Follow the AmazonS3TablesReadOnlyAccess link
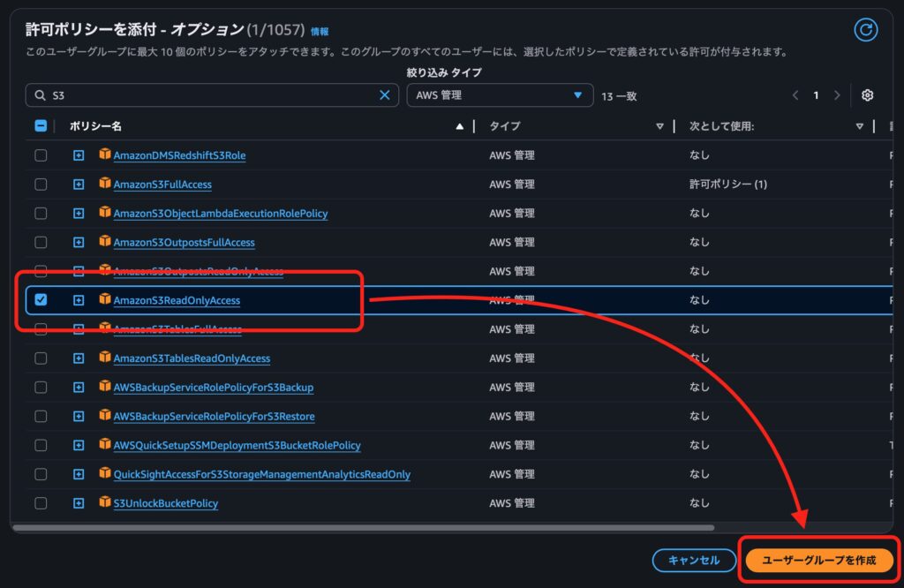This screenshot has height=588, width=904. pyautogui.click(x=192, y=358)
